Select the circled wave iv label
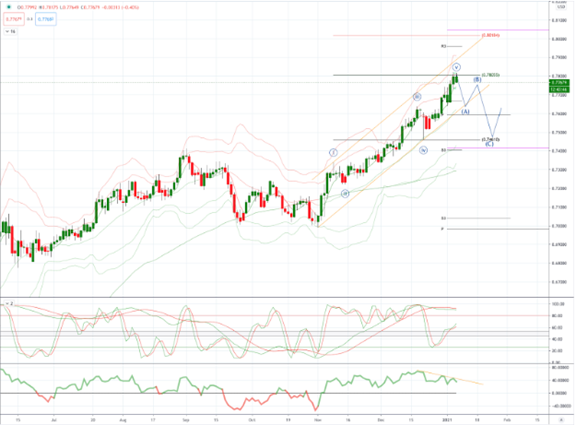The height and width of the screenshot is (425, 576). pyautogui.click(x=424, y=150)
